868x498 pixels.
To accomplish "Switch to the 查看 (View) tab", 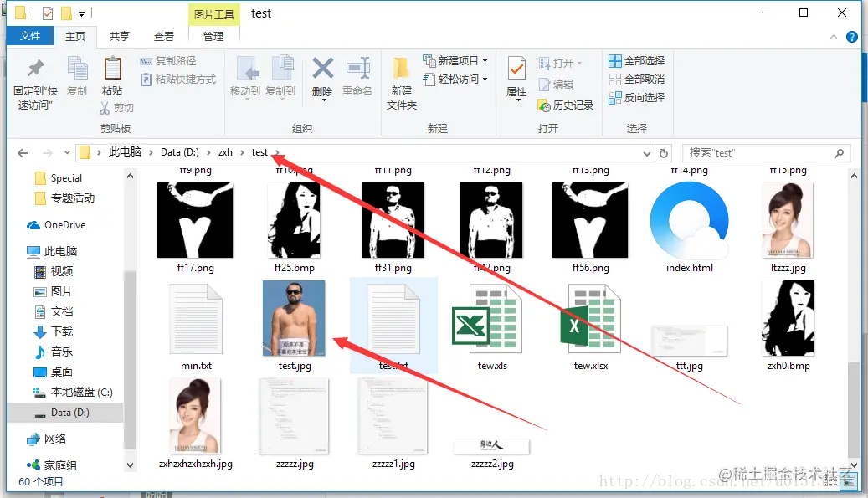I will coord(164,36).
